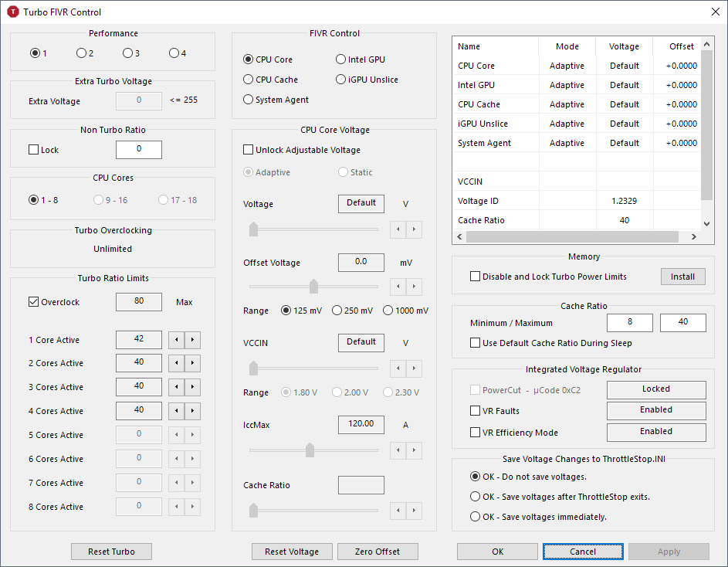Increase the 4 Cores Active ratio
Screen dimensions: 728x567
click(192, 411)
